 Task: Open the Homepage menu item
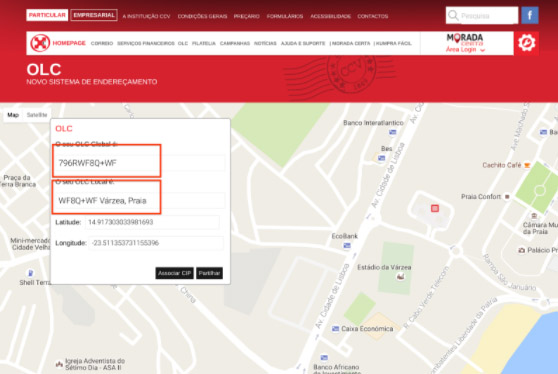pyautogui.click(x=69, y=43)
